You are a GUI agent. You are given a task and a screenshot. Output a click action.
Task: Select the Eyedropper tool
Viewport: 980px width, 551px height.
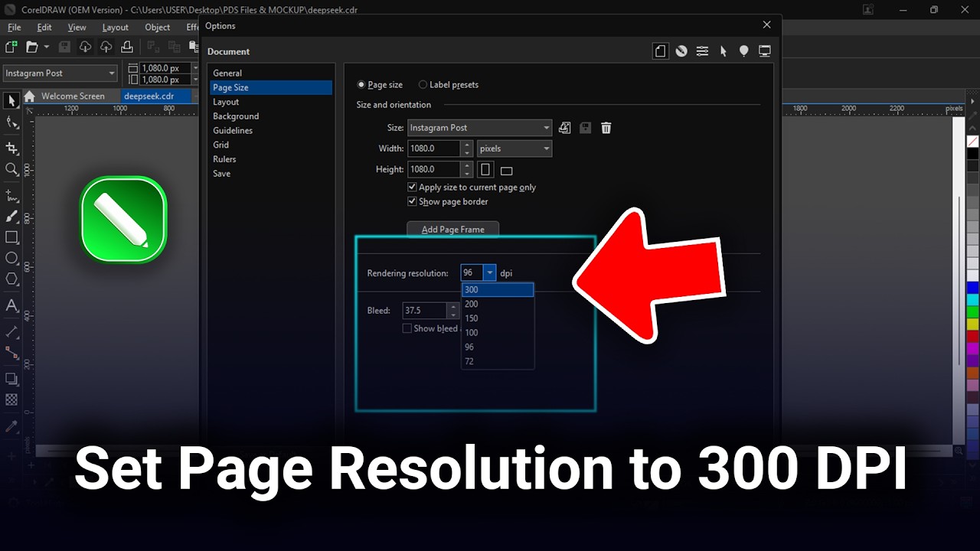click(11, 426)
